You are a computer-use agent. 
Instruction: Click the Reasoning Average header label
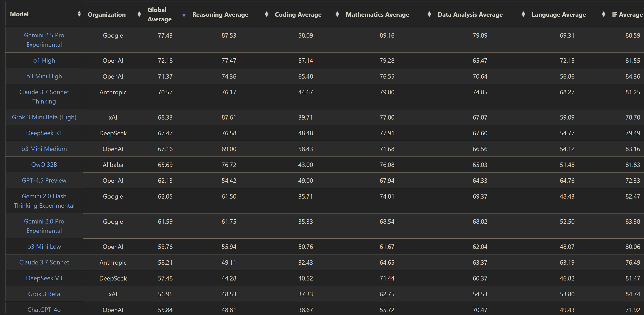[220, 14]
